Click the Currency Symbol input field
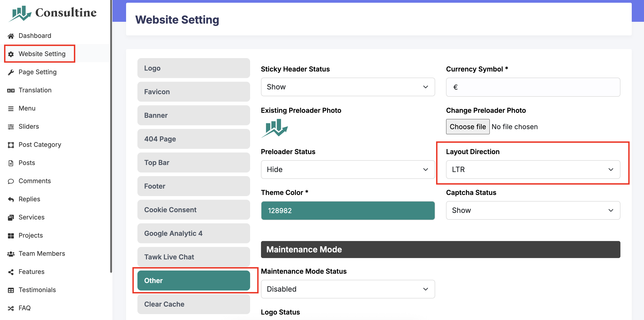The width and height of the screenshot is (644, 320). point(532,87)
